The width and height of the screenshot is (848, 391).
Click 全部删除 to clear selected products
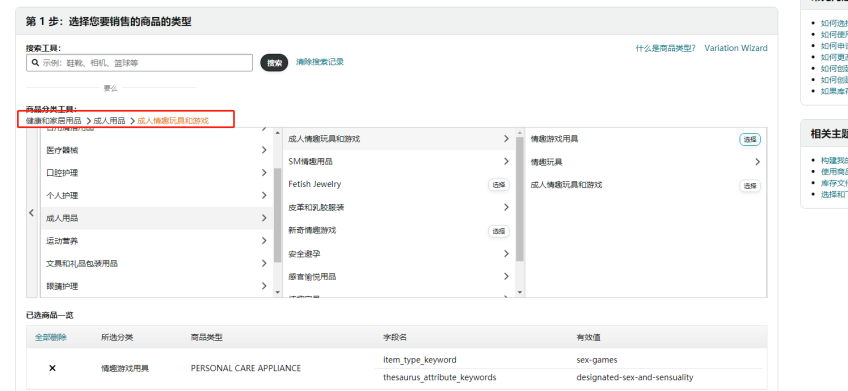coord(51,337)
